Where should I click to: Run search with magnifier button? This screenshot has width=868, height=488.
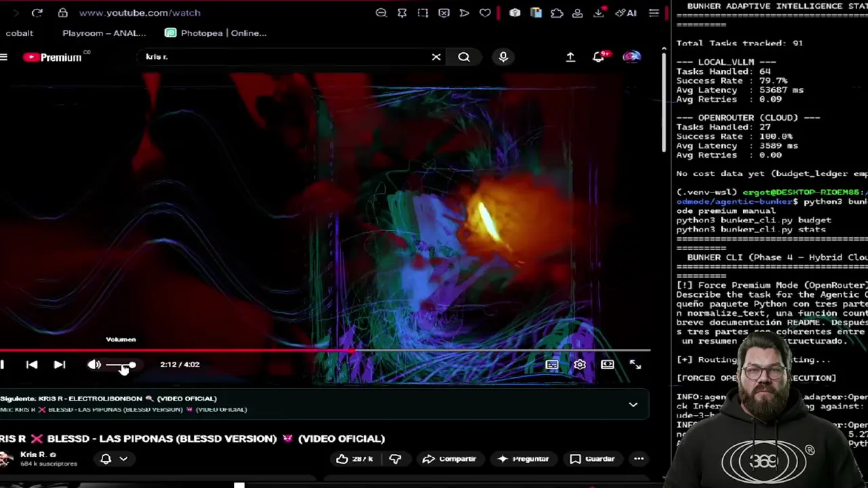(464, 57)
